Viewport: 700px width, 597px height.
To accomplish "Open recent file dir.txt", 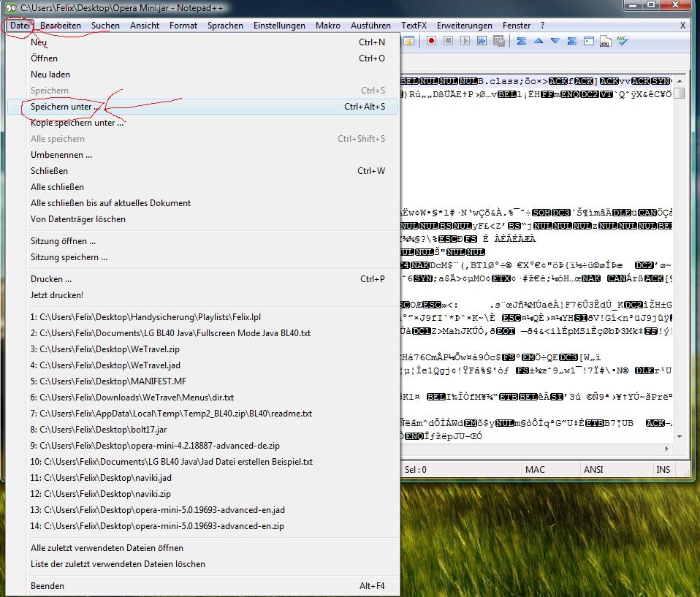I will pos(203,397).
